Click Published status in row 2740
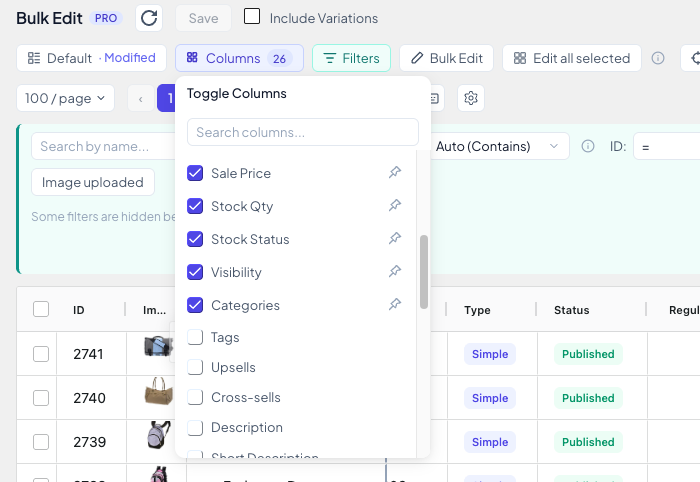700x482 pixels. pyautogui.click(x=588, y=398)
